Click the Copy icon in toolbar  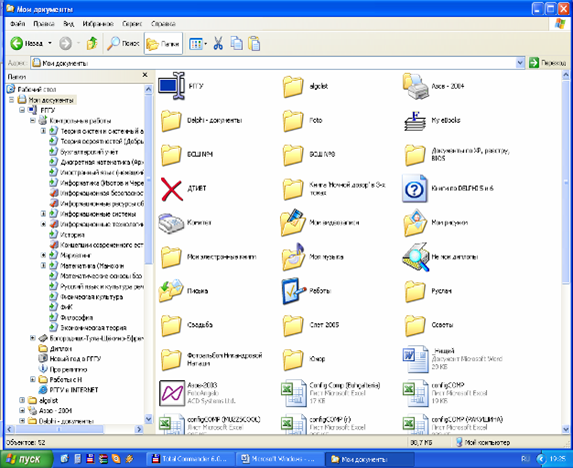[x=236, y=43]
